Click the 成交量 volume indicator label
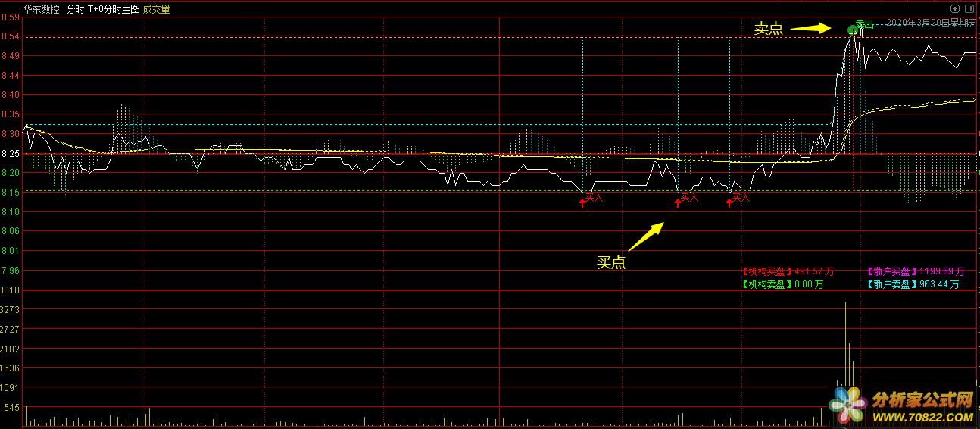The width and height of the screenshot is (980, 429). [x=157, y=10]
